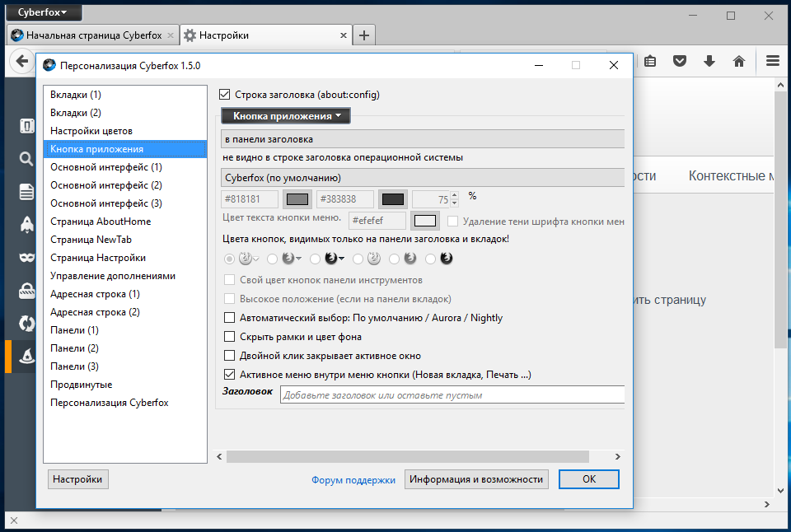Select the light button with arrow radio option
The image size is (791, 532).
[230, 259]
